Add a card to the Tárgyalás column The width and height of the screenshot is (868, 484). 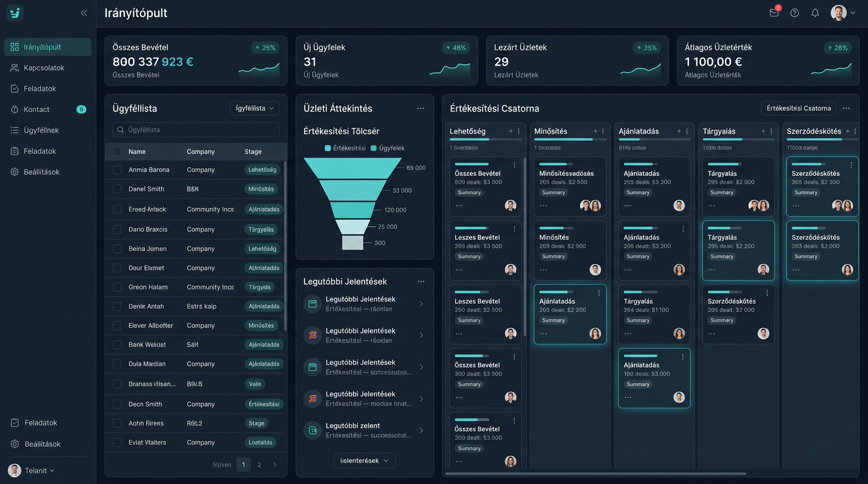coord(763,131)
